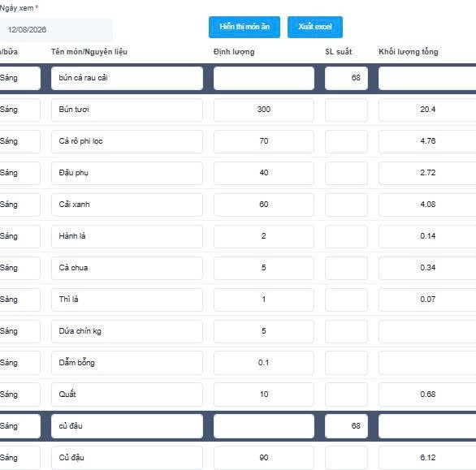476x470 pixels.
Task: Click the 'Sáng' meal cell of 'bún cá rau cải' row
Action: pyautogui.click(x=20, y=78)
